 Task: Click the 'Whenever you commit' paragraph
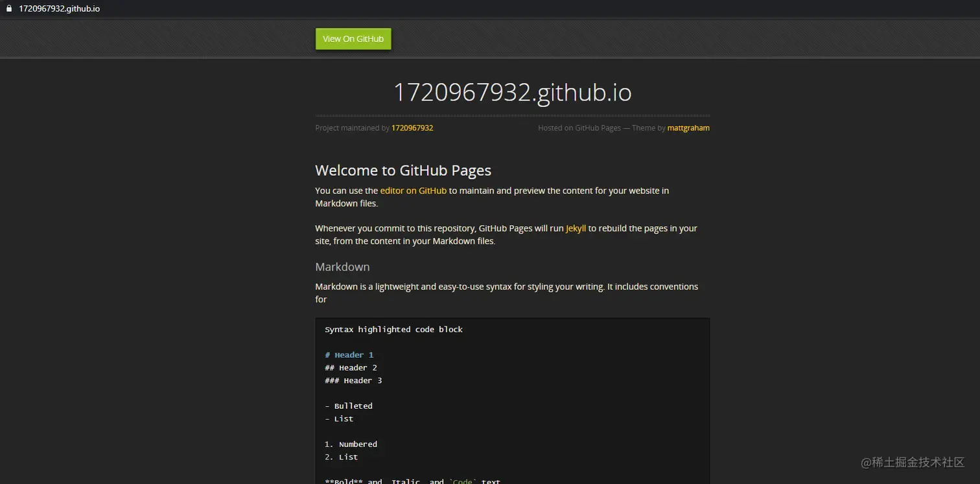[x=506, y=235]
